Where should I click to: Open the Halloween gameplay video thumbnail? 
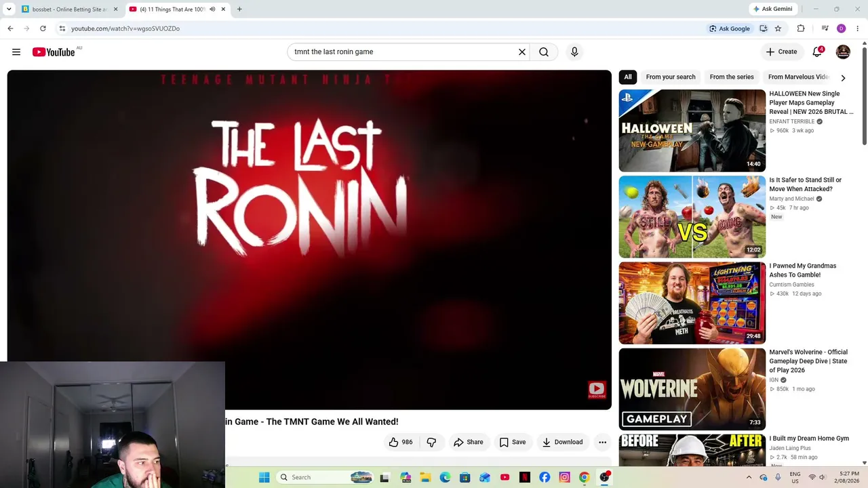click(692, 130)
